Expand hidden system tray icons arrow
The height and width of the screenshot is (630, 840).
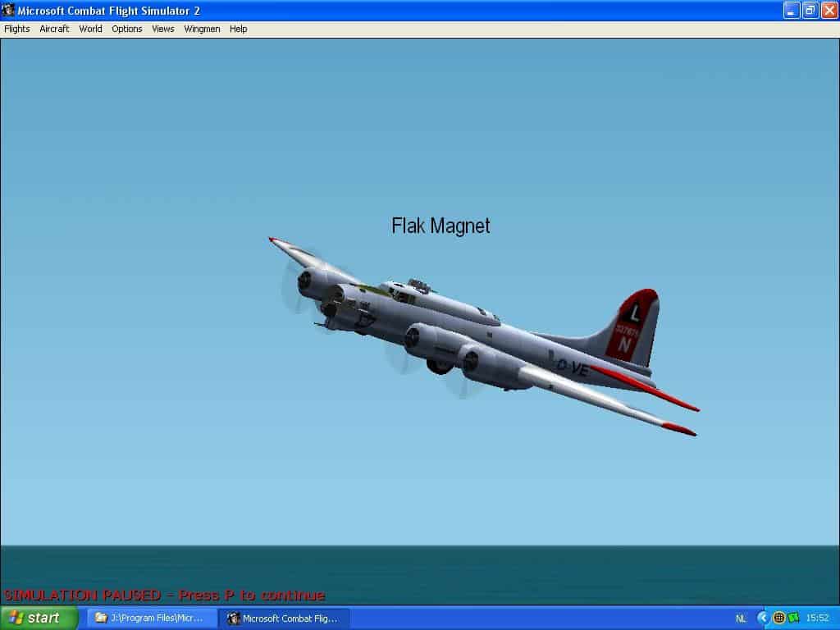click(x=763, y=618)
